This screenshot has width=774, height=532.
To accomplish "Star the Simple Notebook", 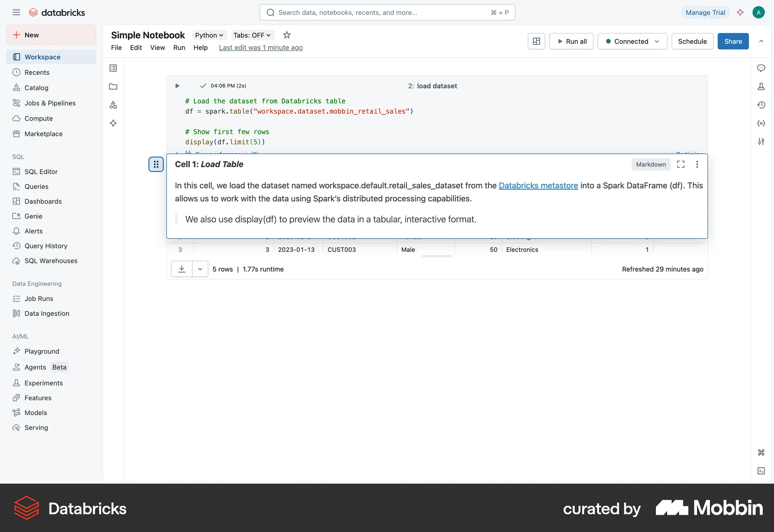I will (x=287, y=35).
